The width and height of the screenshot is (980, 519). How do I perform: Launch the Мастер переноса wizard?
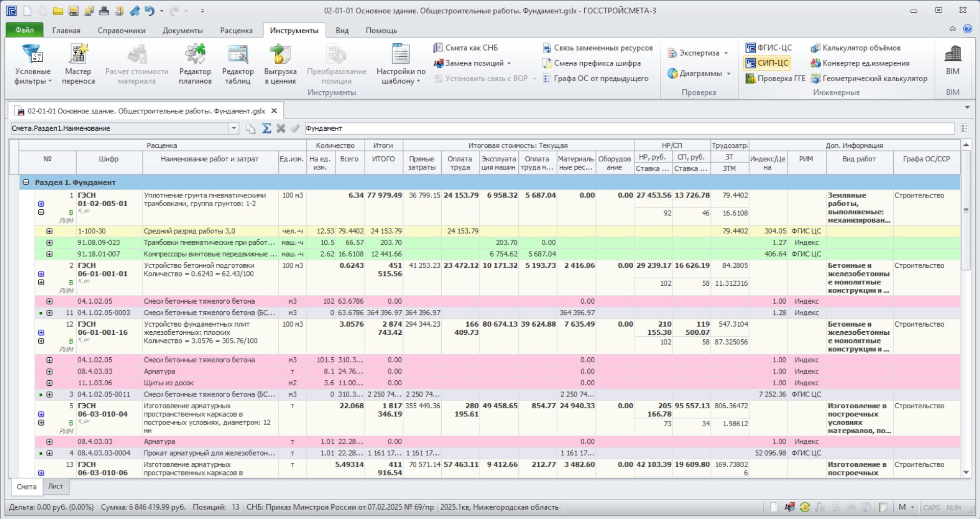(78, 64)
